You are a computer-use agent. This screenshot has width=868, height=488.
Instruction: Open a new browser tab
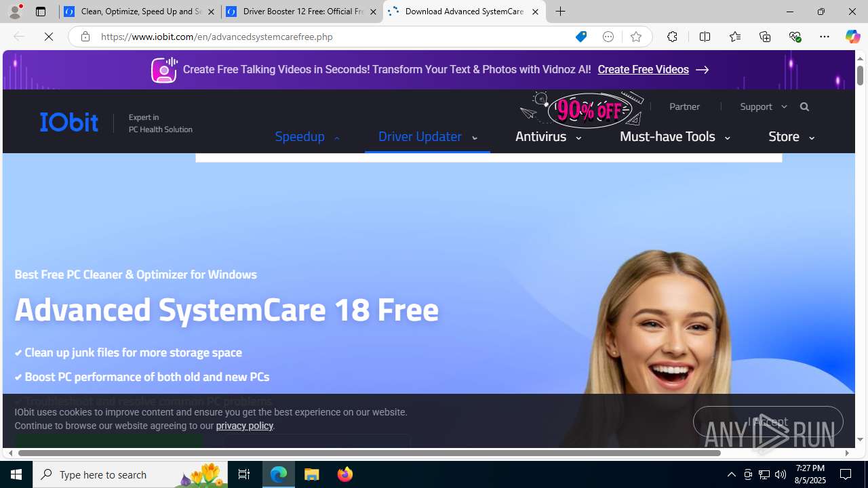tap(561, 12)
